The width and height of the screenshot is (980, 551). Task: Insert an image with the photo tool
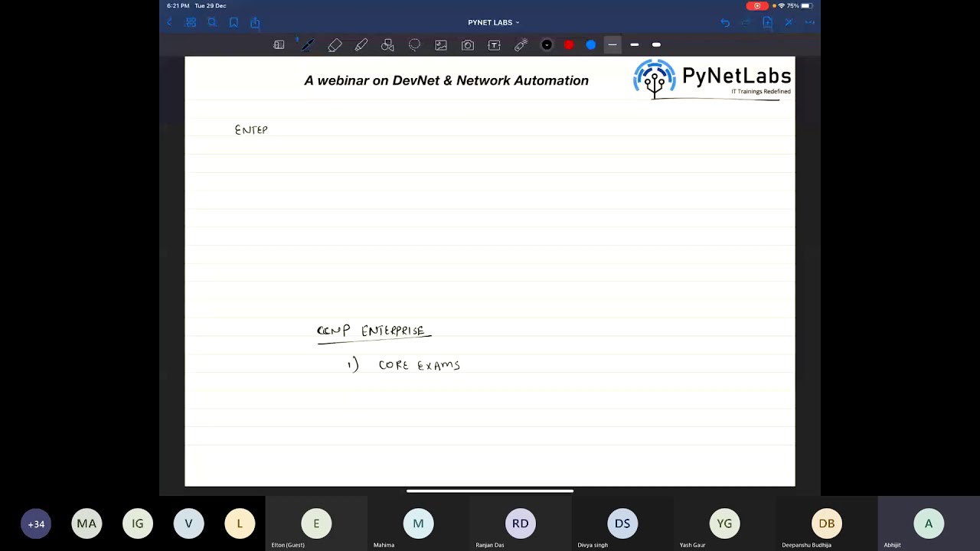(441, 45)
